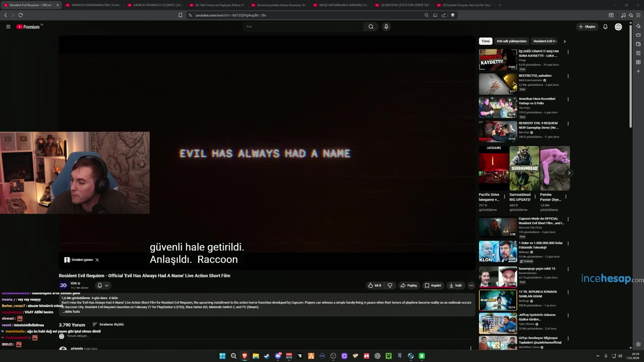Open YouTube notifications bell in header
644x362 pixels.
[605, 27]
